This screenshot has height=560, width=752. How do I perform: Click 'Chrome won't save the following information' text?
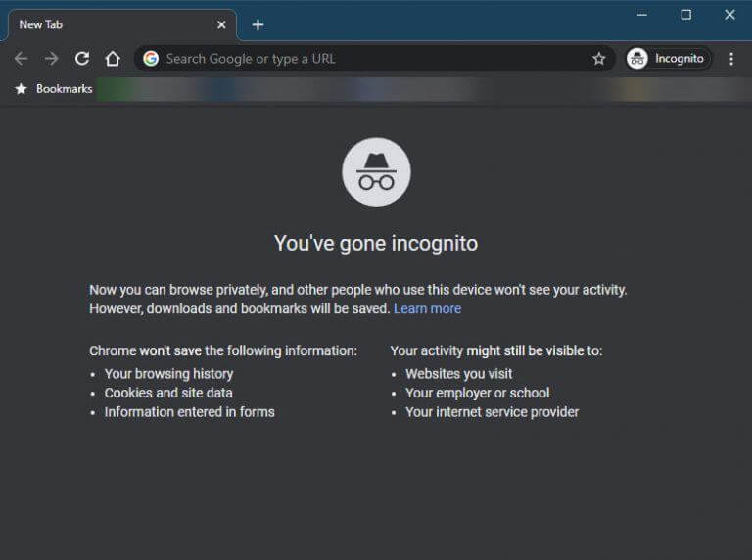click(223, 350)
